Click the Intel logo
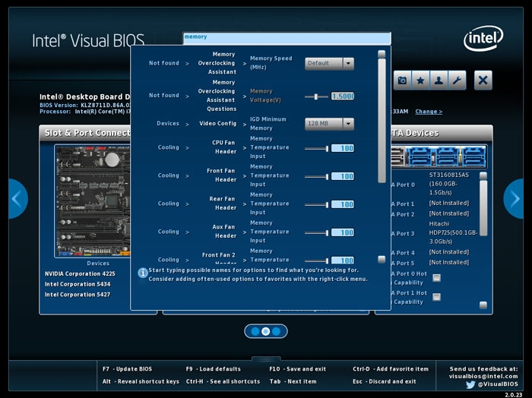This screenshot has width=532, height=398. 483,38
